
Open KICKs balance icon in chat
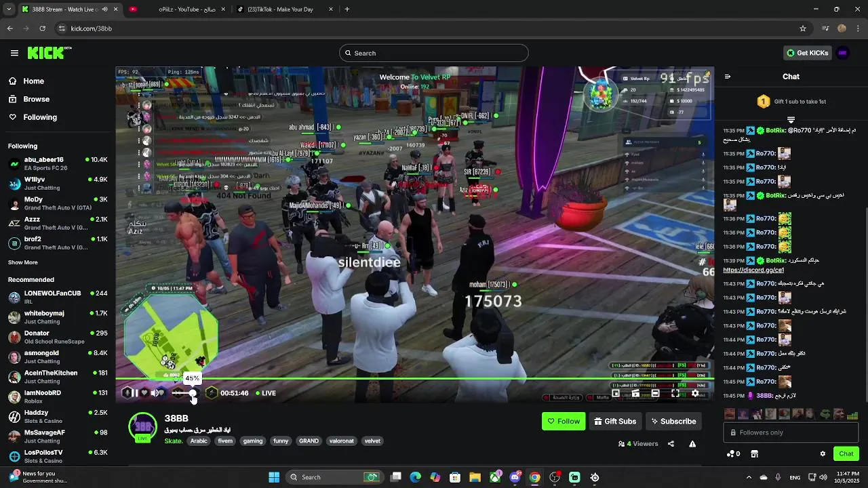733,453
